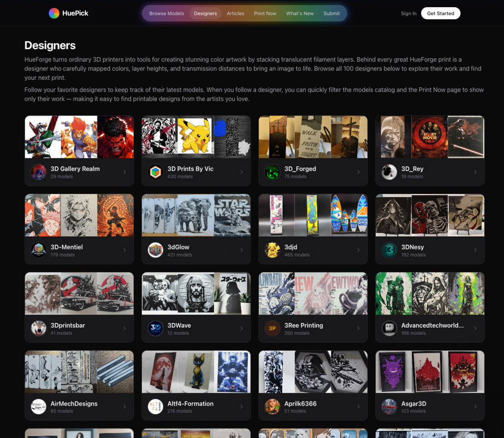Click the '430 models' count text
The height and width of the screenshot is (438, 504).
pyautogui.click(x=180, y=177)
